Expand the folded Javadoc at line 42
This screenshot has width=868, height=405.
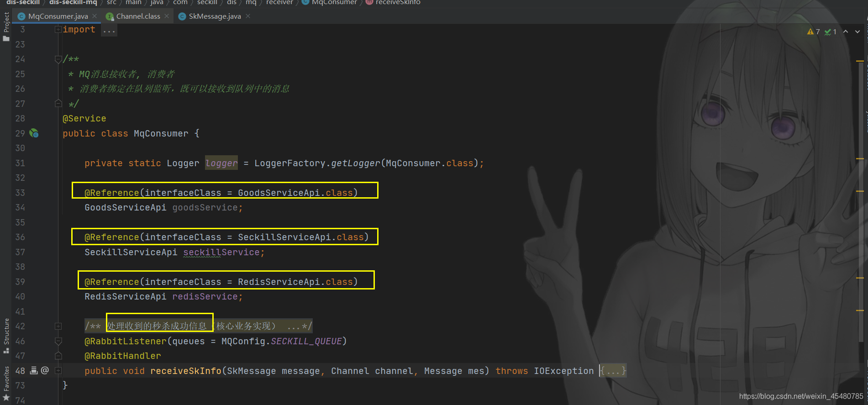[58, 326]
